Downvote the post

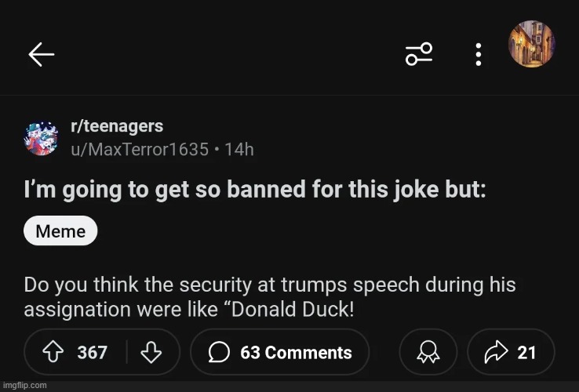coord(150,353)
